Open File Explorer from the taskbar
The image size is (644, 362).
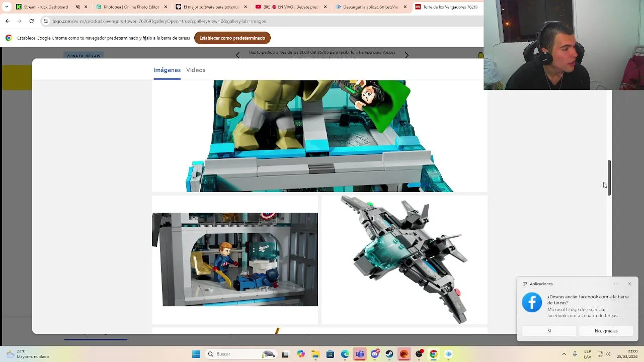coord(315,354)
